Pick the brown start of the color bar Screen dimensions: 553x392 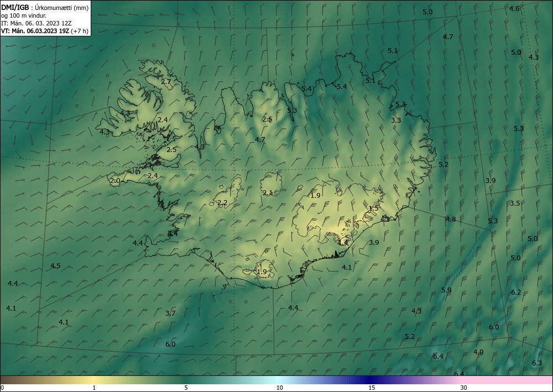[14, 380]
